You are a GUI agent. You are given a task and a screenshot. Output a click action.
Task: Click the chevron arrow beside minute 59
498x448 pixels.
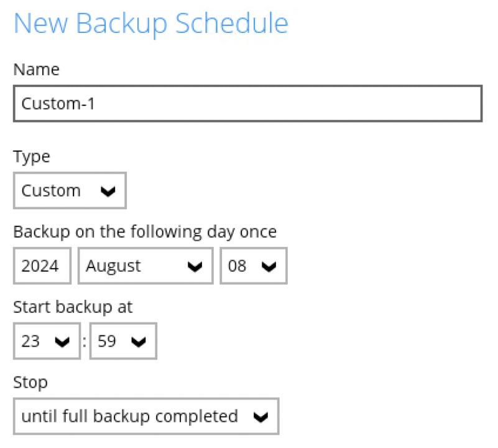(x=138, y=342)
